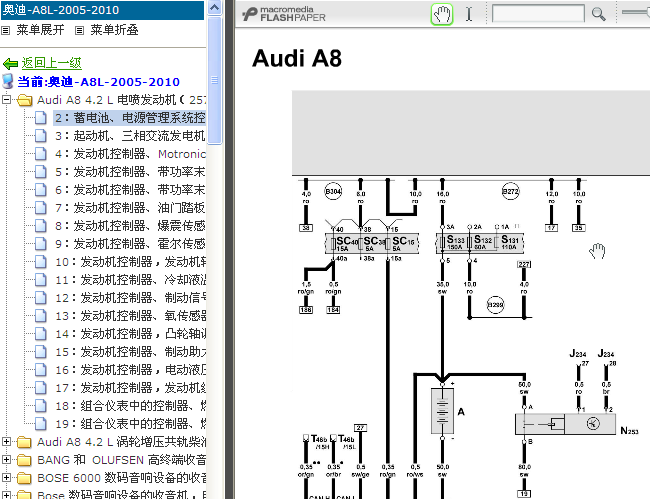
Task: Click folder icon of BANG 和 OLUFSEN 高终端
Action: [24, 460]
